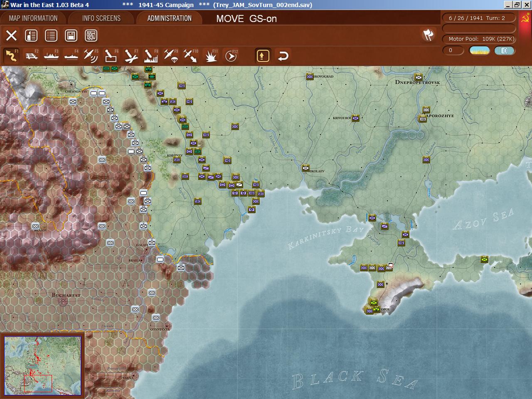The height and width of the screenshot is (399, 532).
Task: Click the Dnepropetrovsk city label on map
Action: pos(418,83)
